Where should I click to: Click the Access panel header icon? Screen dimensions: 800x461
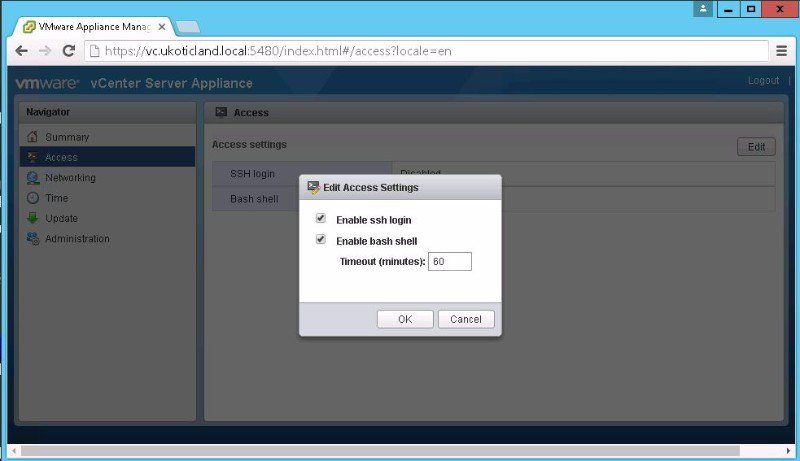click(x=221, y=112)
